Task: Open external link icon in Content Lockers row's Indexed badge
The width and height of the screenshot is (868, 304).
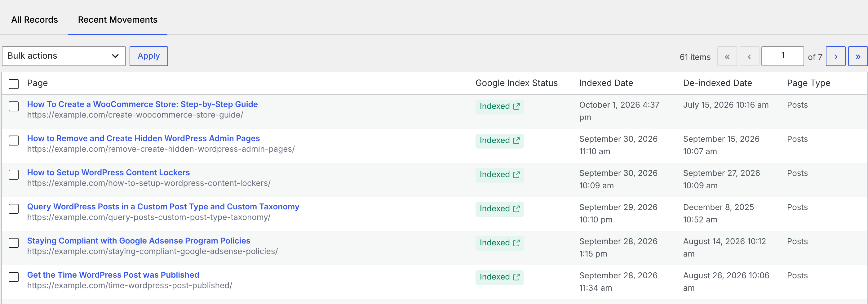Action: [516, 175]
